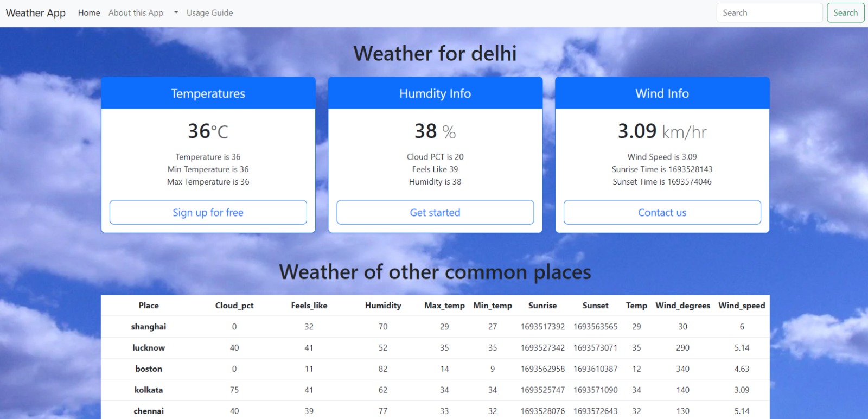Expand the About this App dropdown

(x=136, y=13)
